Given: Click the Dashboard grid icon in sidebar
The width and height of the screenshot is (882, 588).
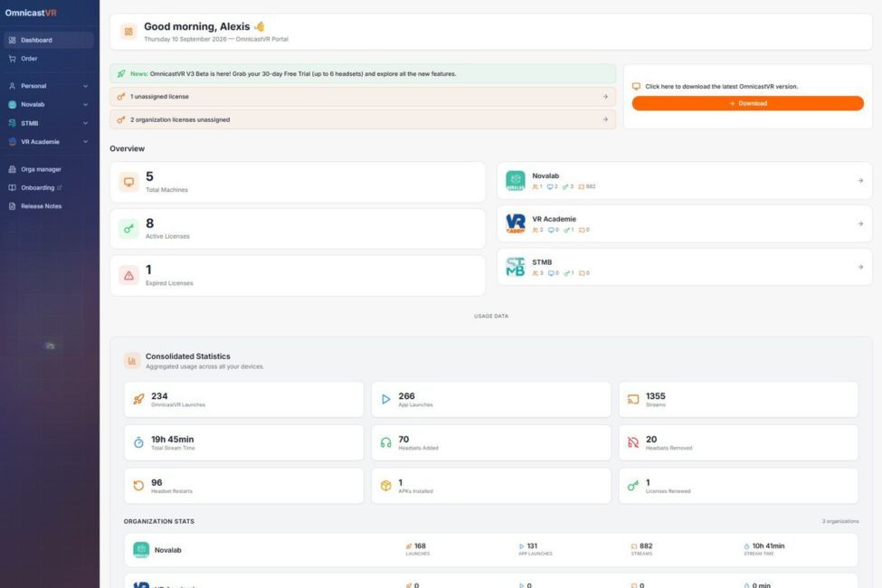Looking at the screenshot, I should (x=13, y=40).
